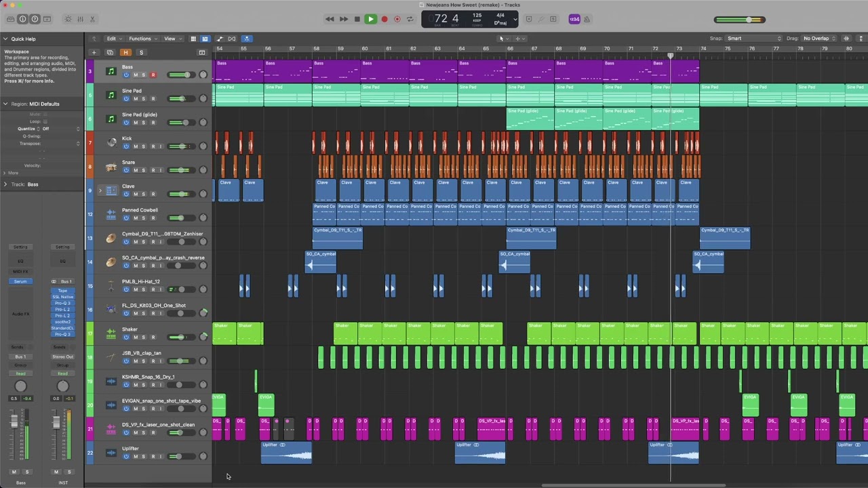Click Read automation on Bass strip
Viewport: 868px width, 488px height.
[20, 373]
